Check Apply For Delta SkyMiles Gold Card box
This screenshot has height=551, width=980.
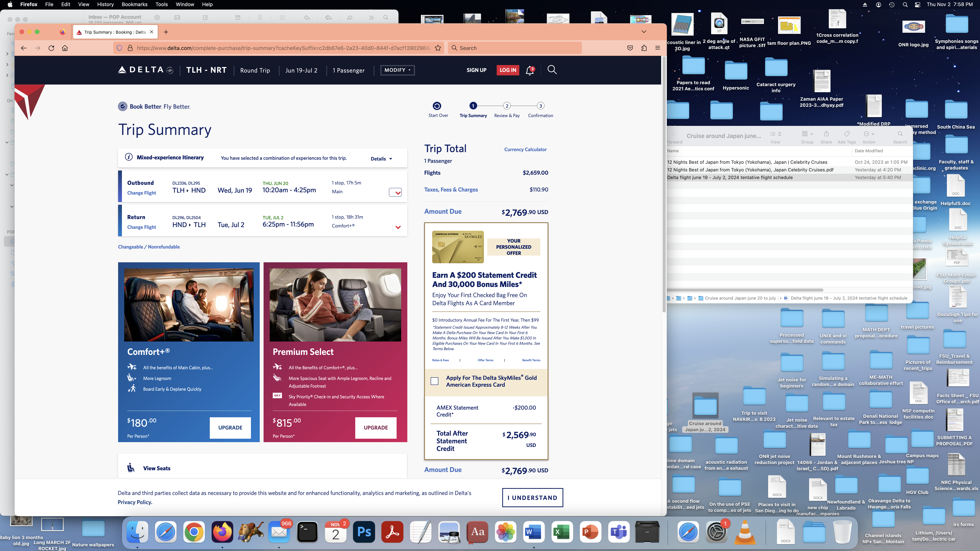pos(434,381)
